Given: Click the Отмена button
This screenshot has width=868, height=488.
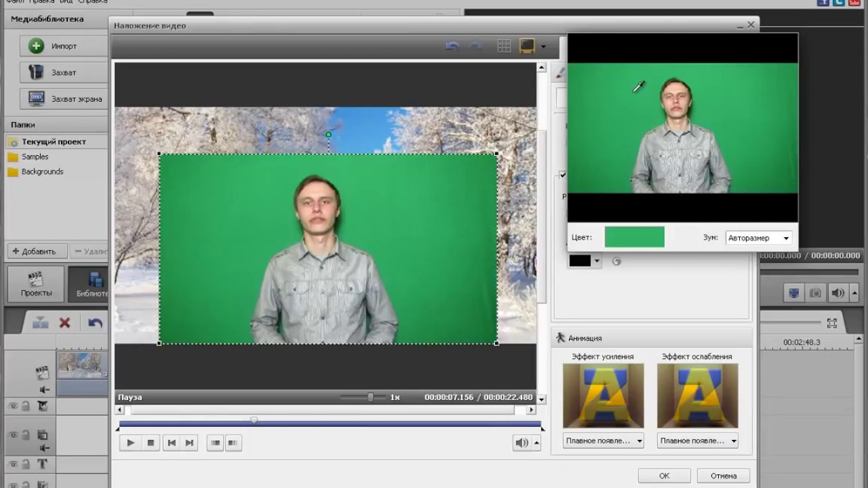Looking at the screenshot, I should point(724,476).
